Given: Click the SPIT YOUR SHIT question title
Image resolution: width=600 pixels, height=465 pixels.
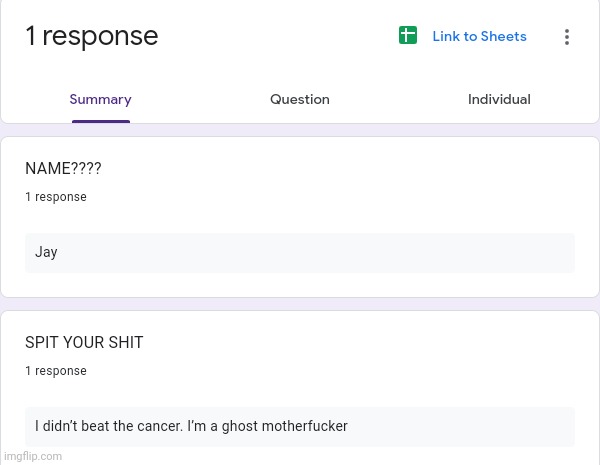Looking at the screenshot, I should (84, 343).
